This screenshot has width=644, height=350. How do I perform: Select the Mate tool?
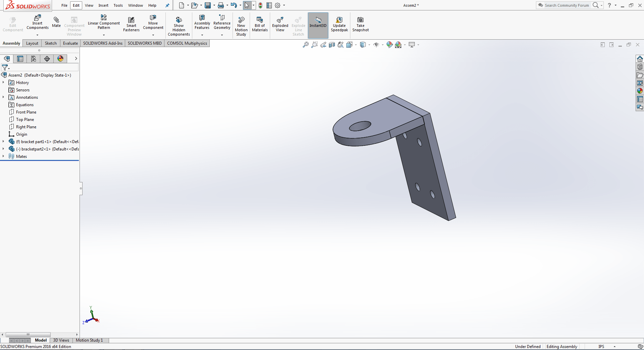[x=56, y=22]
